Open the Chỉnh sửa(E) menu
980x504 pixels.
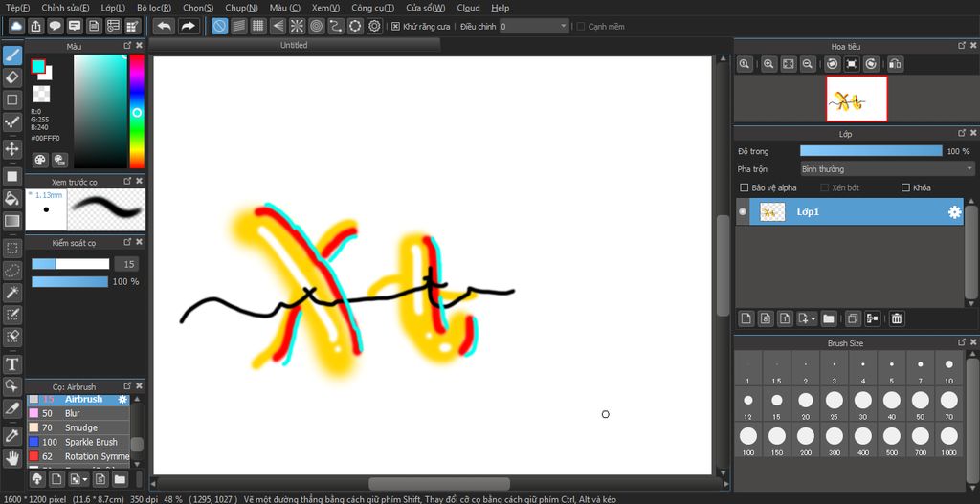65,8
